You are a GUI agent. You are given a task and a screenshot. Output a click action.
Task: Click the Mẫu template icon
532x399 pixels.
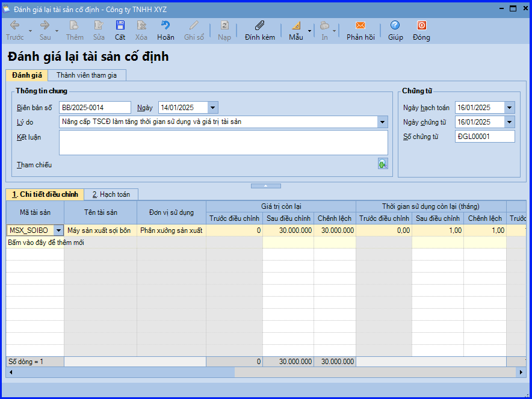click(x=295, y=30)
